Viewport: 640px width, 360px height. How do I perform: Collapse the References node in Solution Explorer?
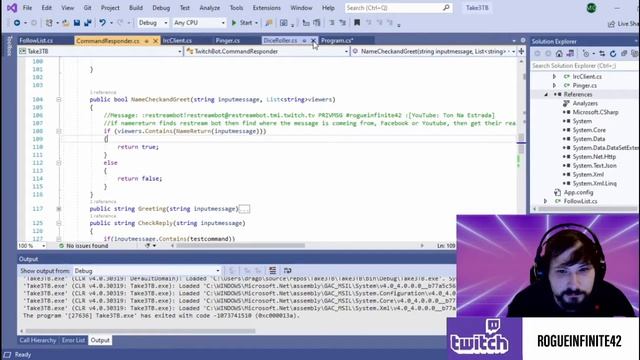tap(546, 94)
